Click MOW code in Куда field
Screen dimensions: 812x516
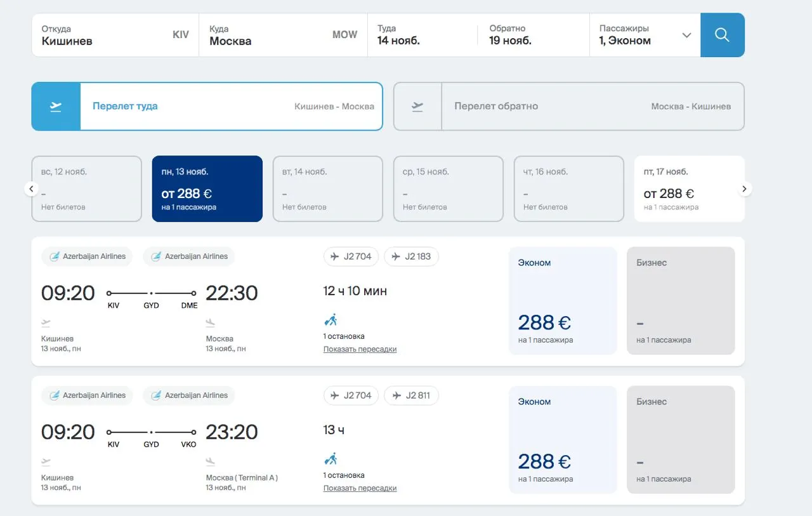[x=345, y=35]
